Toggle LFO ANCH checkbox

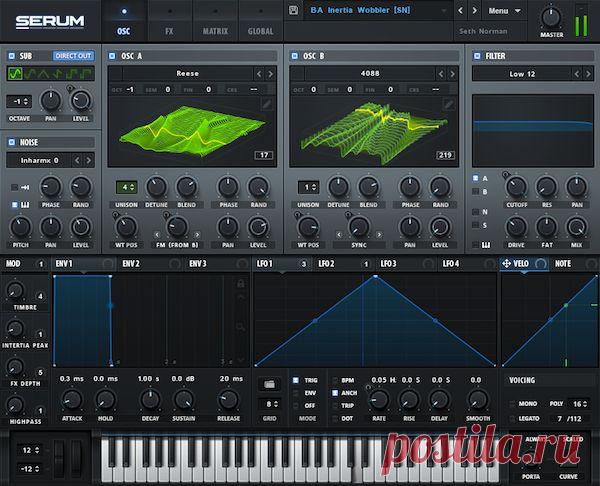tap(335, 393)
